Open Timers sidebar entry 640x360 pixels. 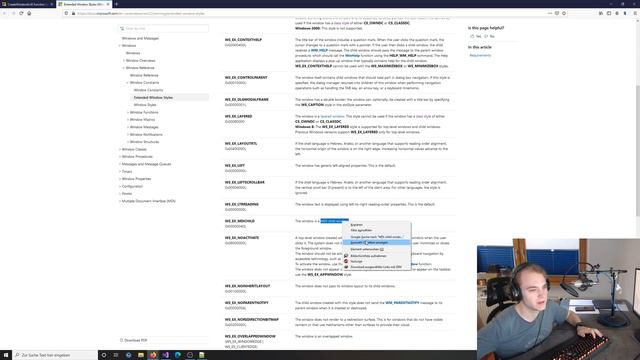pyautogui.click(x=127, y=171)
